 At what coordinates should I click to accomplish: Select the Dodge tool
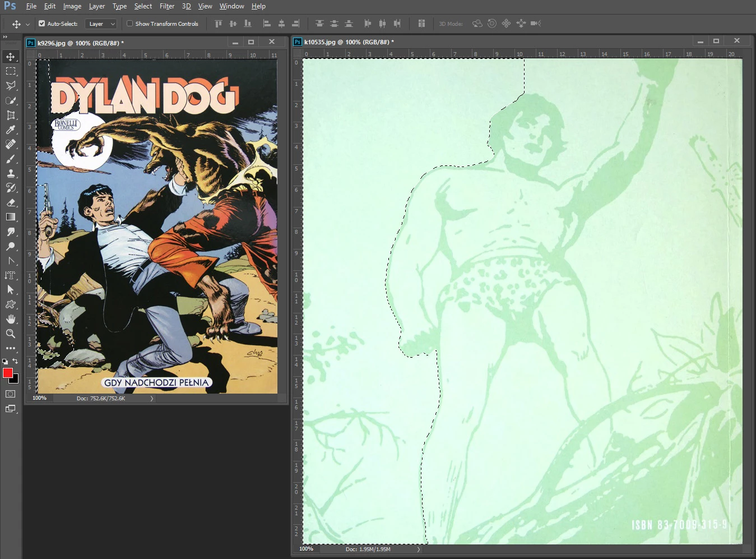(11, 246)
